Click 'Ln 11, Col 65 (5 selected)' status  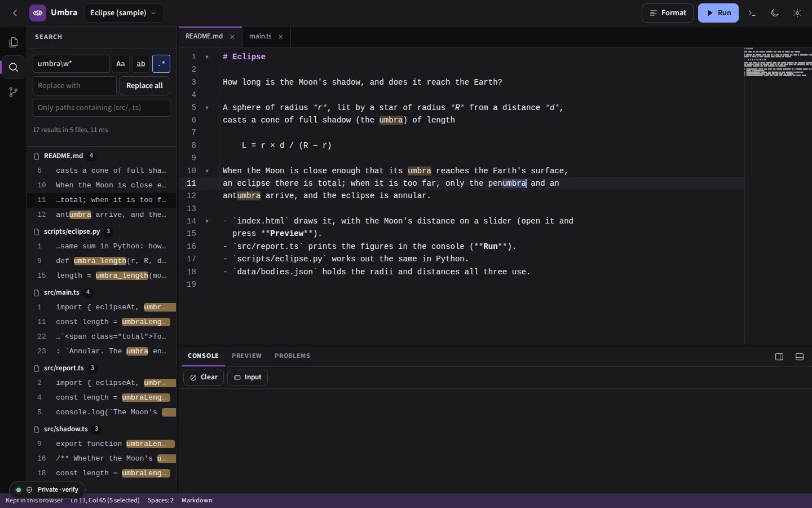[x=105, y=501]
